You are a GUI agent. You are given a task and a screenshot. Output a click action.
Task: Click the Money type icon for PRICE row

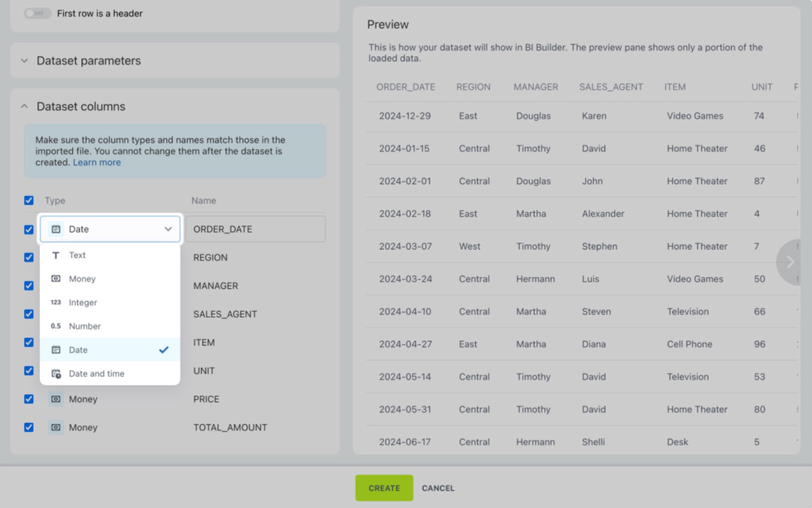coord(56,399)
